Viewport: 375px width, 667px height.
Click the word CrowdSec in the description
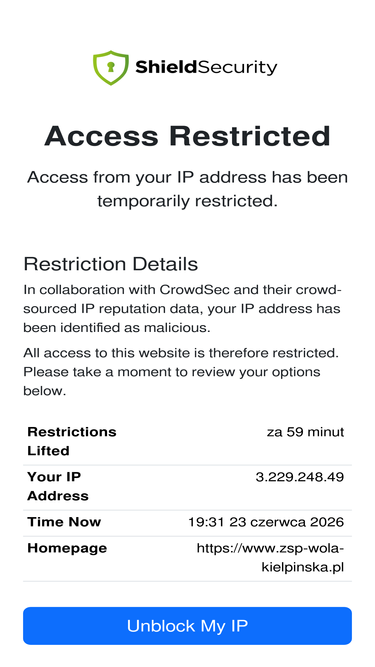click(196, 290)
